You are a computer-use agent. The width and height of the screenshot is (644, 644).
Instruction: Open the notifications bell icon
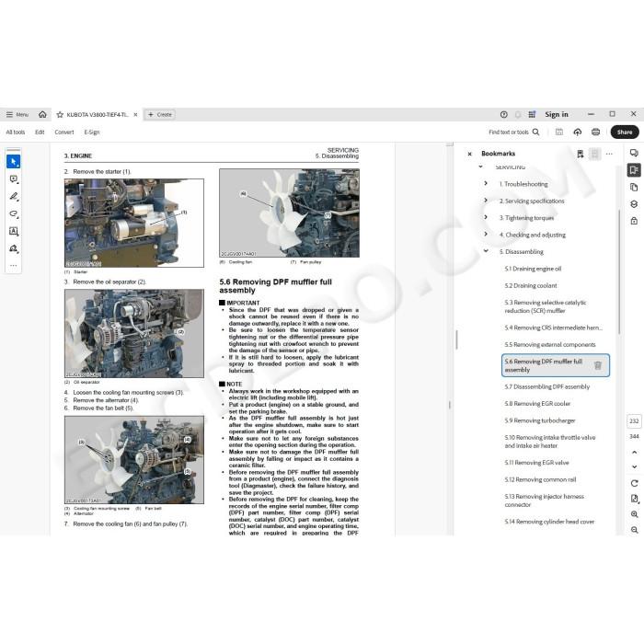[x=518, y=115]
